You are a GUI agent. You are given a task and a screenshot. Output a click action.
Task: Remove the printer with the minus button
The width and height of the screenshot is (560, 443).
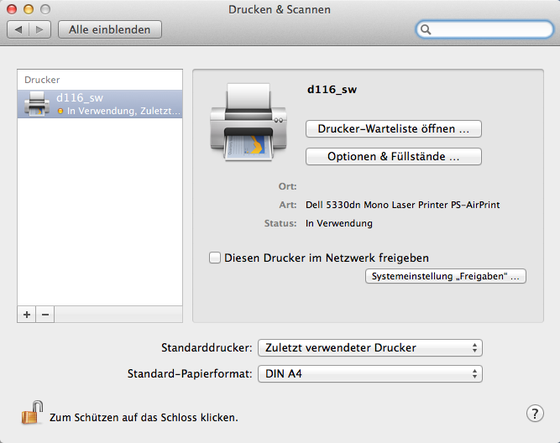point(45,314)
